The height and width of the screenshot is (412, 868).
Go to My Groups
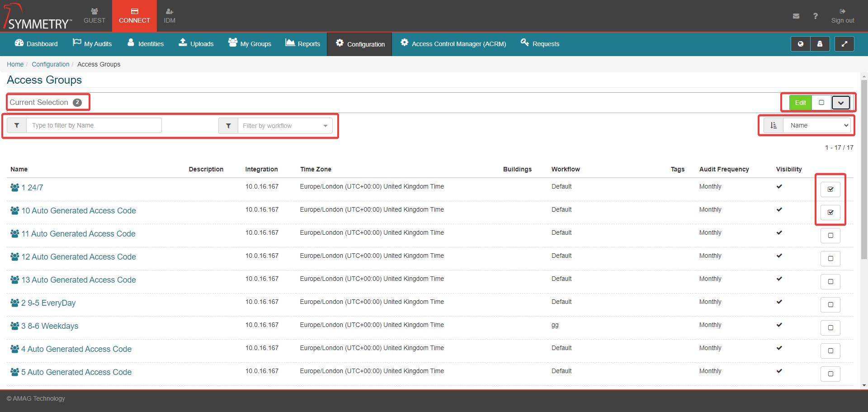pos(250,44)
